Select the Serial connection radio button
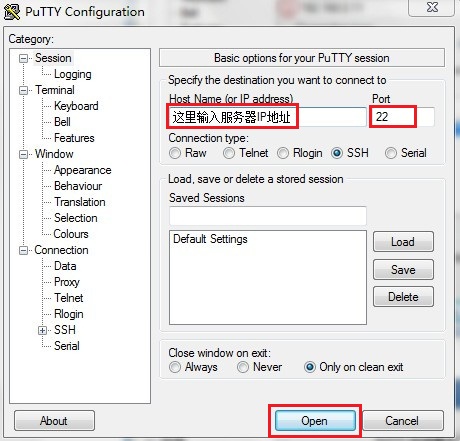460x441 pixels. point(391,153)
